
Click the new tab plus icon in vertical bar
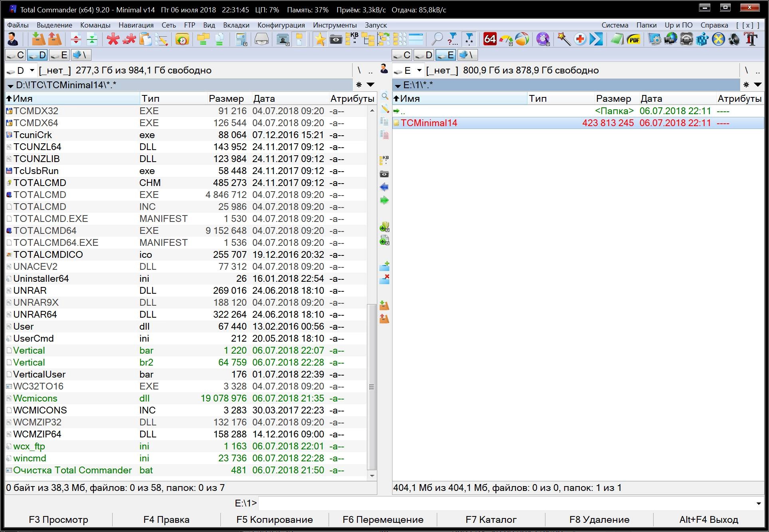384,266
